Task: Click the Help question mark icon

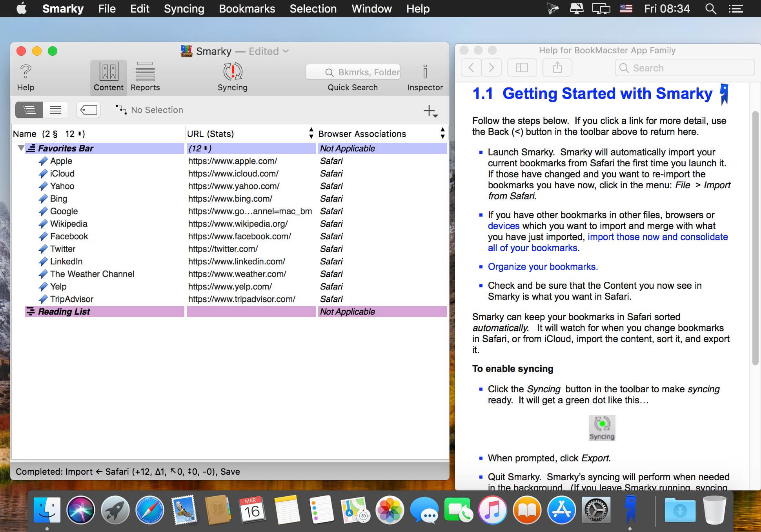Action: point(25,72)
